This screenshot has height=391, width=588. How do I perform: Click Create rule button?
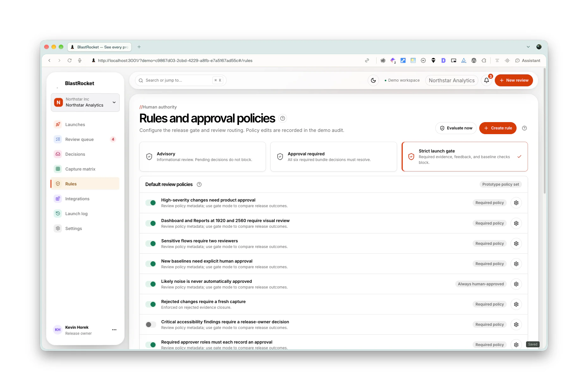point(498,128)
